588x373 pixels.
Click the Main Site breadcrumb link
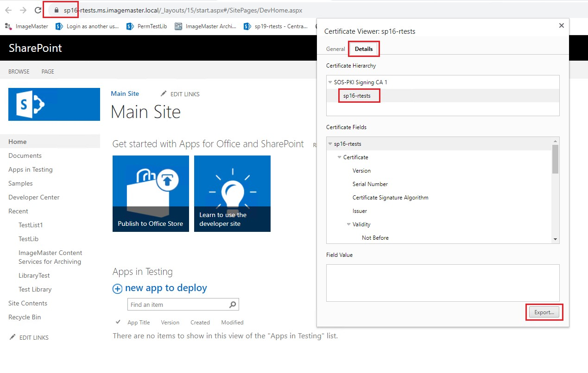click(125, 93)
